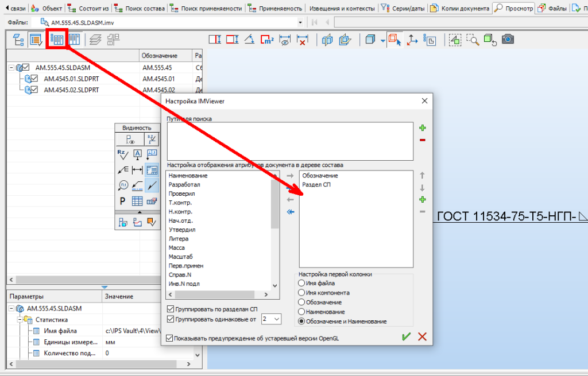This screenshot has width=588, height=376.
Task: Click the 'Обозначение' column header
Action: tap(166, 55)
